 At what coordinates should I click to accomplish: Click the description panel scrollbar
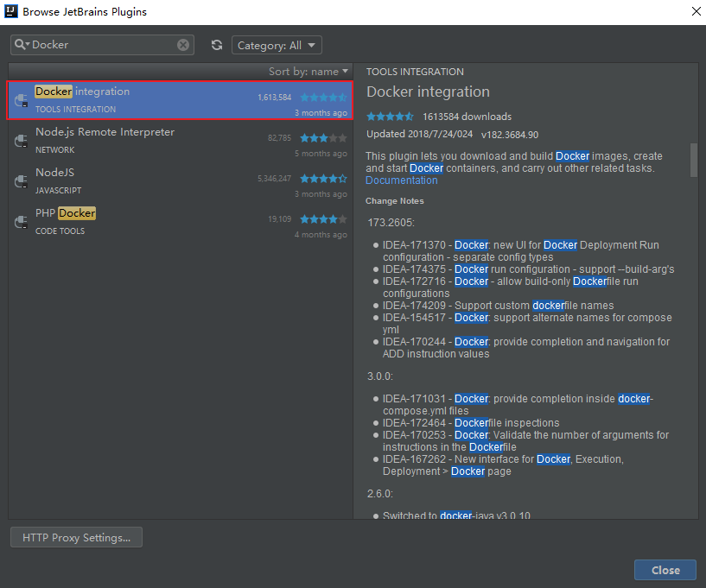[694, 160]
